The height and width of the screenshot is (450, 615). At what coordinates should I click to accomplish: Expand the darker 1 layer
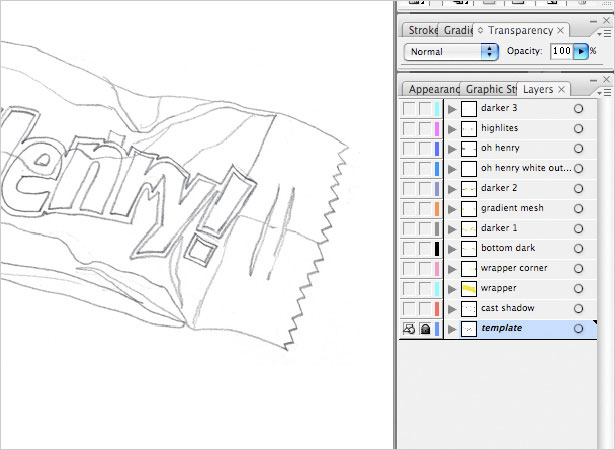[x=452, y=229]
